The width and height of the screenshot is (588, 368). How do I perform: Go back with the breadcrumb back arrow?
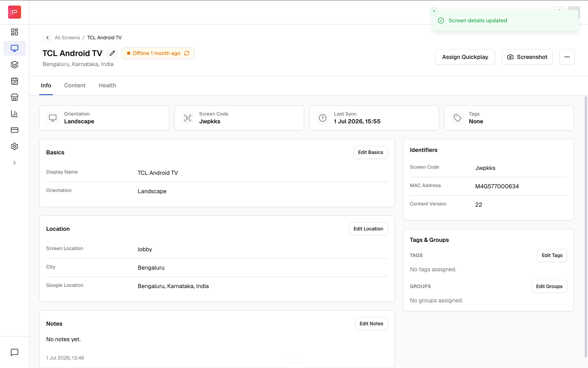[47, 38]
